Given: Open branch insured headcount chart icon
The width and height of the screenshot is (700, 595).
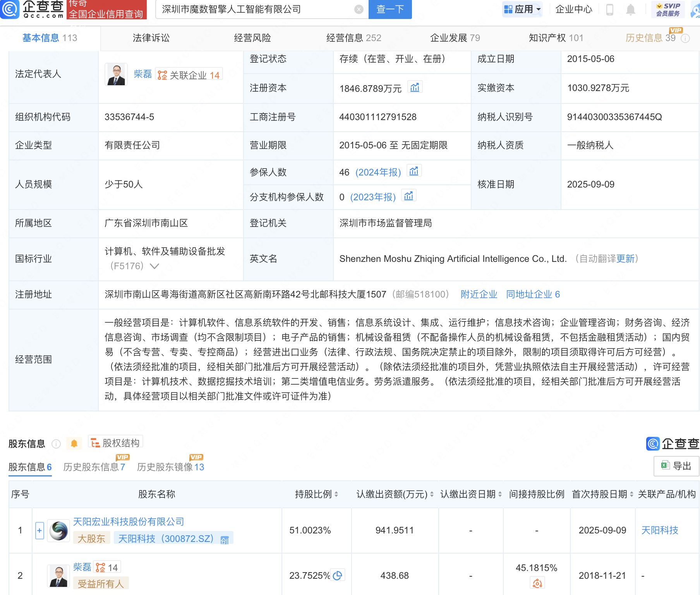Looking at the screenshot, I should [x=408, y=196].
